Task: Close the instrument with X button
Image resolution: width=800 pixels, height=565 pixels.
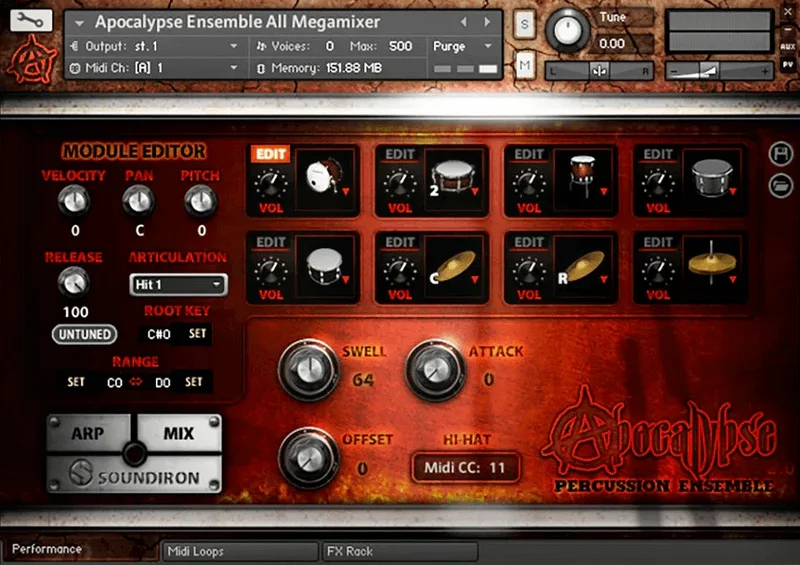Action: 788,10
